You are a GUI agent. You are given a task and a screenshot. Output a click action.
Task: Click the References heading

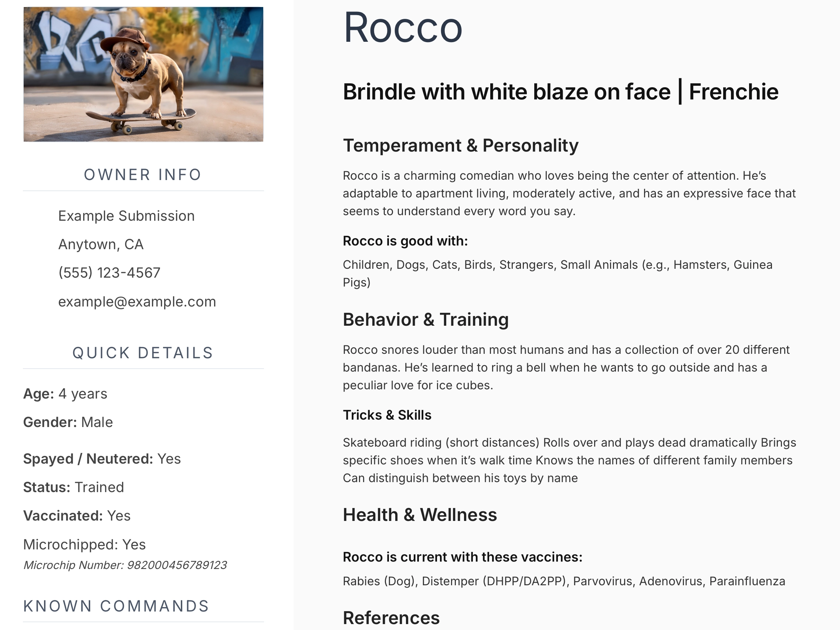tap(391, 618)
